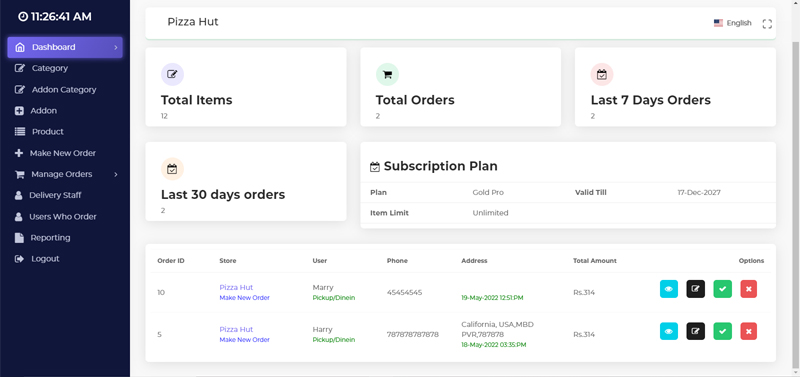Click Make New Order link under order 10
This screenshot has height=377, width=800.
244,298
